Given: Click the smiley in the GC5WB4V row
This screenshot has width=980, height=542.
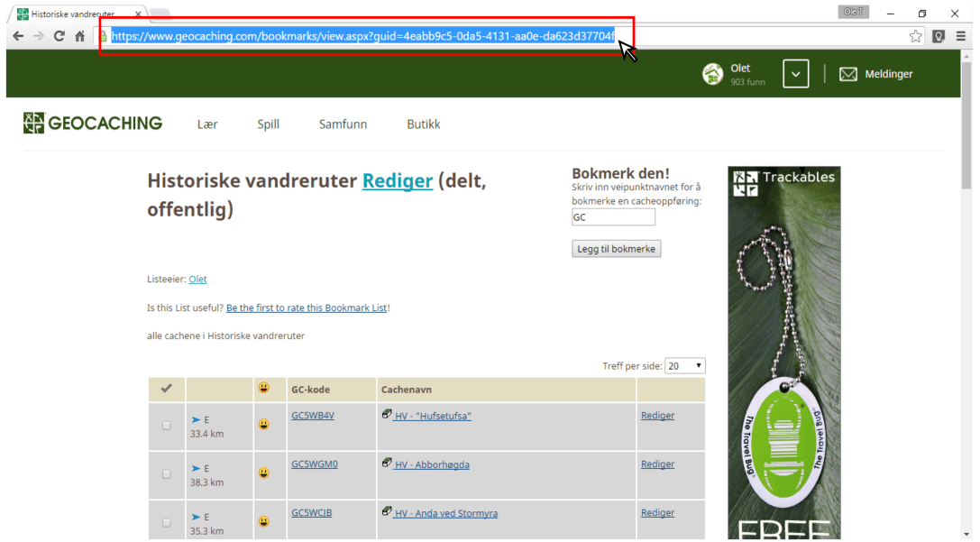Looking at the screenshot, I should pos(264,425).
